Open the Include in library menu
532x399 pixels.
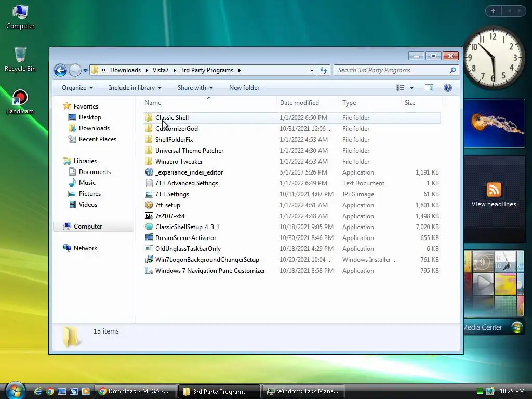(x=135, y=88)
